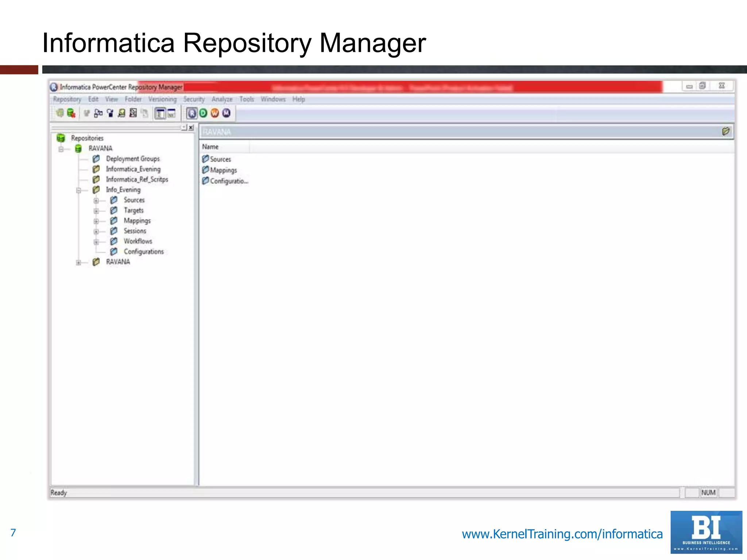747x560 pixels.
Task: Toggle the Navigator window view icon
Action: tap(160, 113)
